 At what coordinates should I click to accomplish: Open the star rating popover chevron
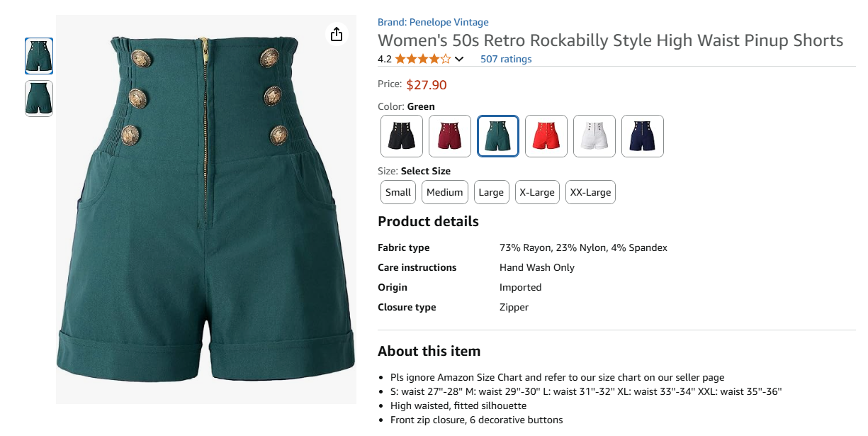[459, 60]
